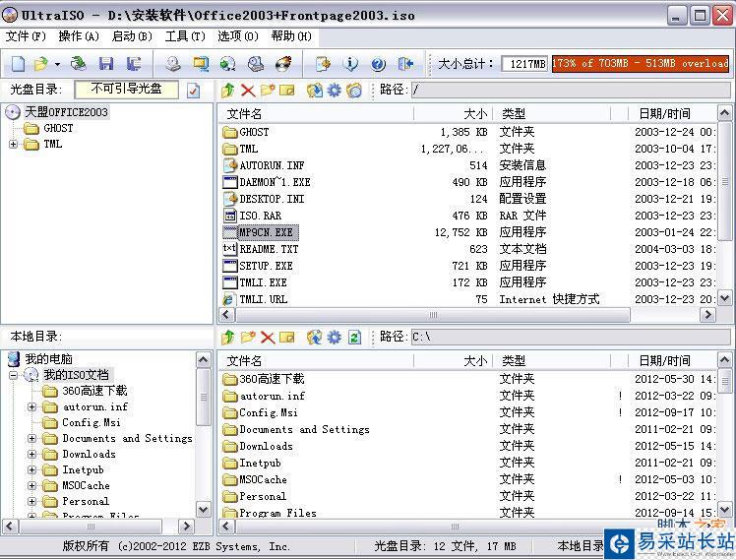Click the 不可引导光盘 boot status field

point(127,90)
